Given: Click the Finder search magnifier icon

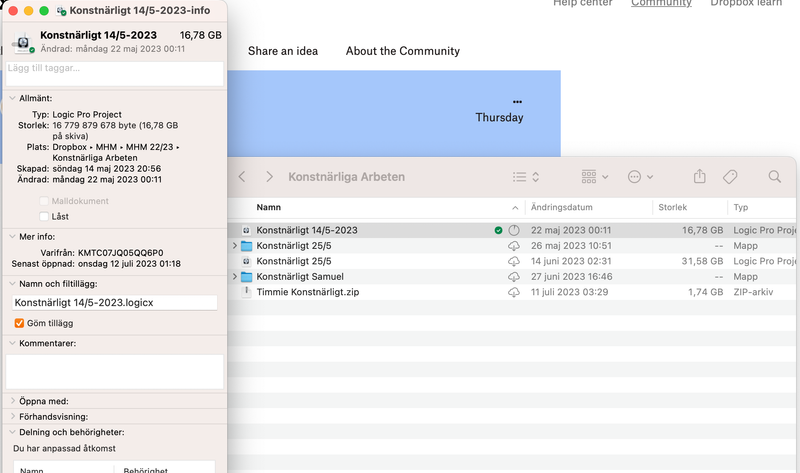Looking at the screenshot, I should [x=775, y=177].
